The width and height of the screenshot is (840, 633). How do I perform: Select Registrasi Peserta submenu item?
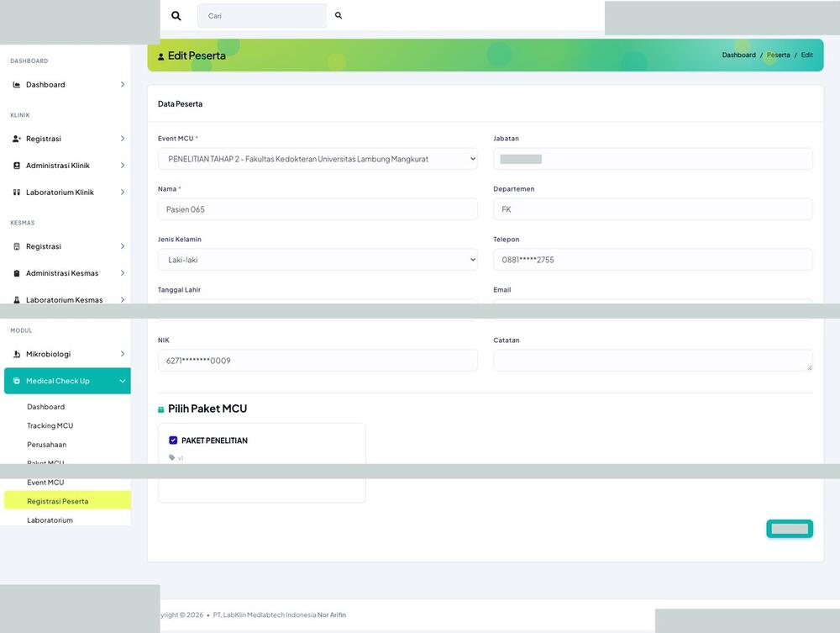click(67, 501)
